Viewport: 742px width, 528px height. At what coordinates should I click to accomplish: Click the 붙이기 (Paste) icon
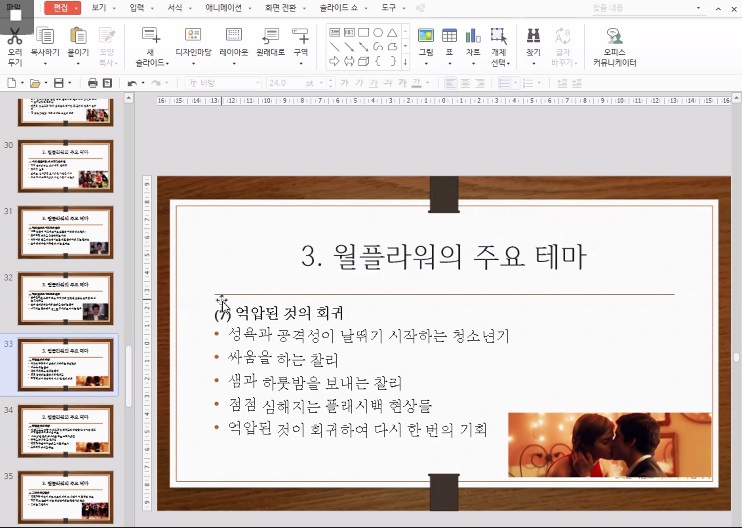(x=77, y=36)
